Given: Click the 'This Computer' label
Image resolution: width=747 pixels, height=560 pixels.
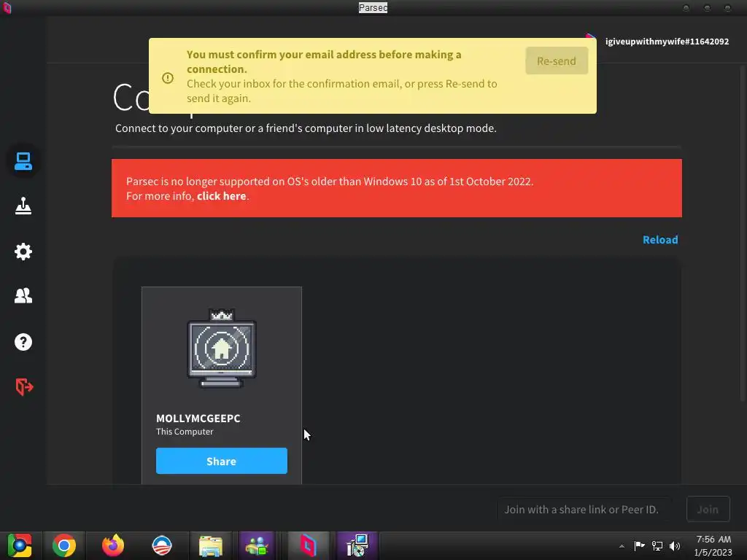Looking at the screenshot, I should (x=185, y=432).
